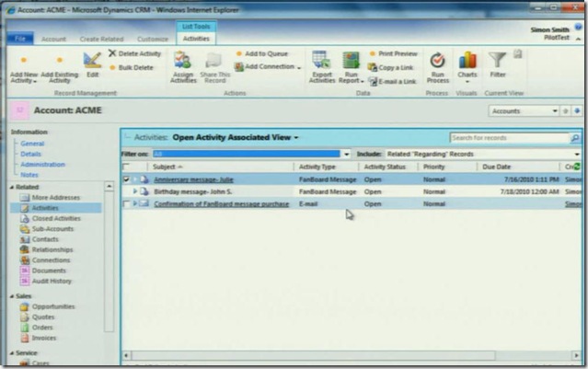The width and height of the screenshot is (588, 369).
Task: Click the Edit pencil icon in ribbon
Action: click(92, 60)
